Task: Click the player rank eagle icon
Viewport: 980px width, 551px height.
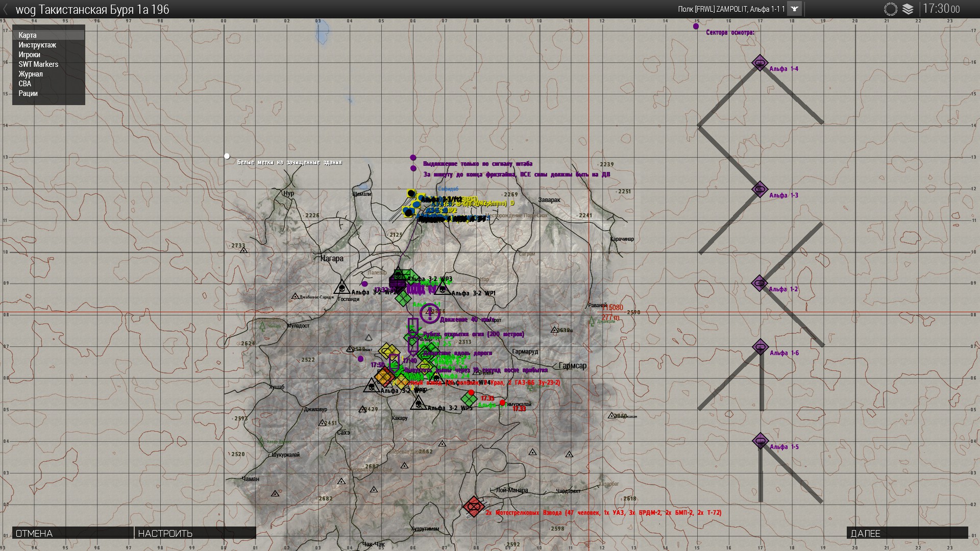Action: tap(795, 9)
